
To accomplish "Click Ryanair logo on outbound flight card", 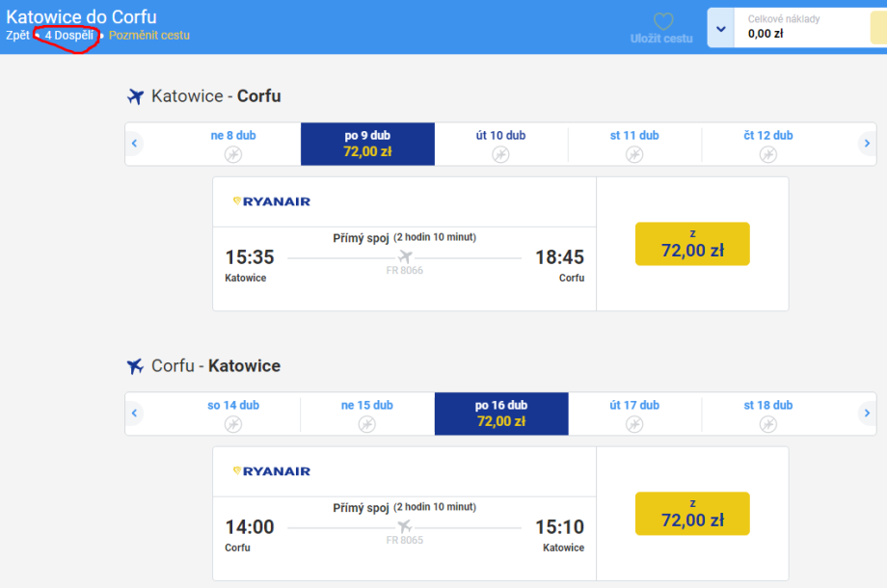I will tap(272, 201).
